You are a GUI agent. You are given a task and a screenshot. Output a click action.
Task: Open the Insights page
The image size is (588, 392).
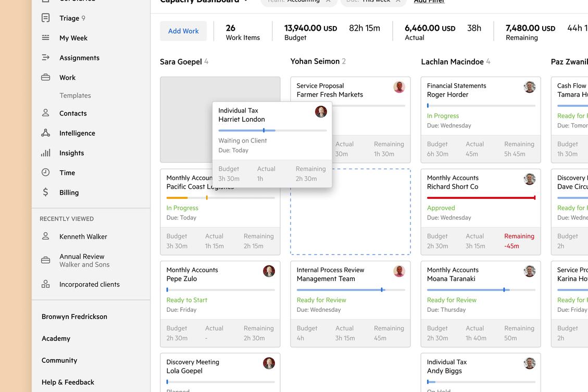pos(72,153)
